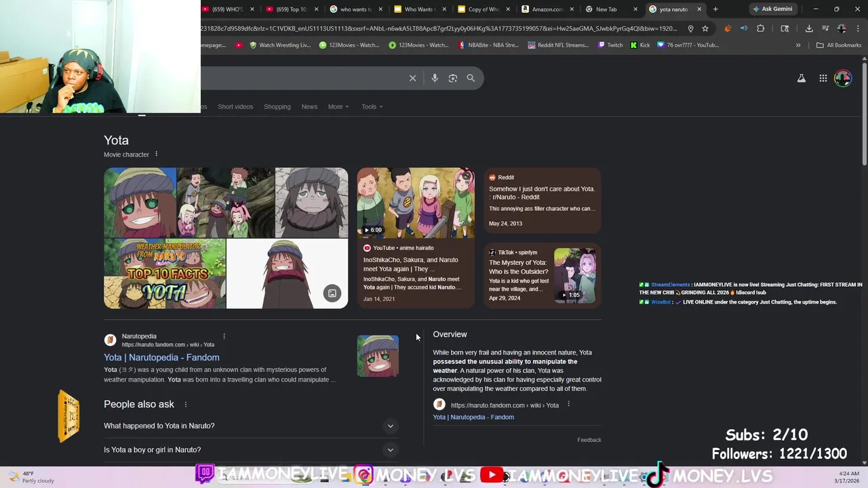The width and height of the screenshot is (868, 488).
Task: Open Top 10 Facts Yota thumbnail
Action: click(x=164, y=274)
